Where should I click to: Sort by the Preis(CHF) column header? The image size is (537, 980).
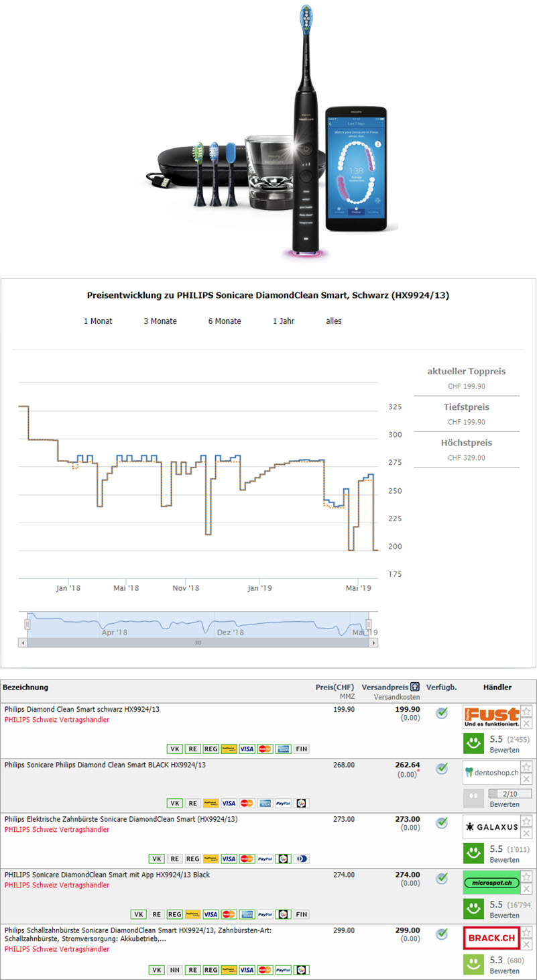pos(335,688)
